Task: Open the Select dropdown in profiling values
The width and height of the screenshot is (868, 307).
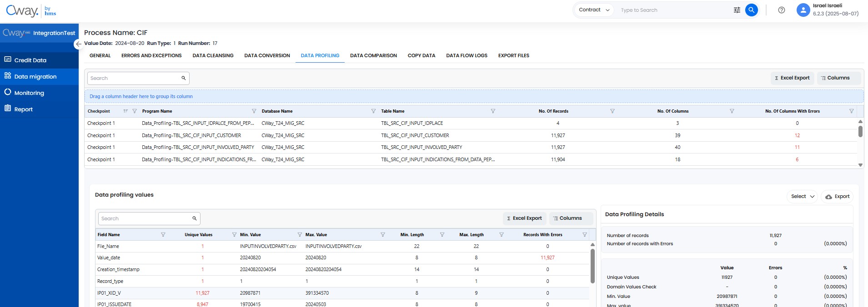Action: pyautogui.click(x=803, y=197)
